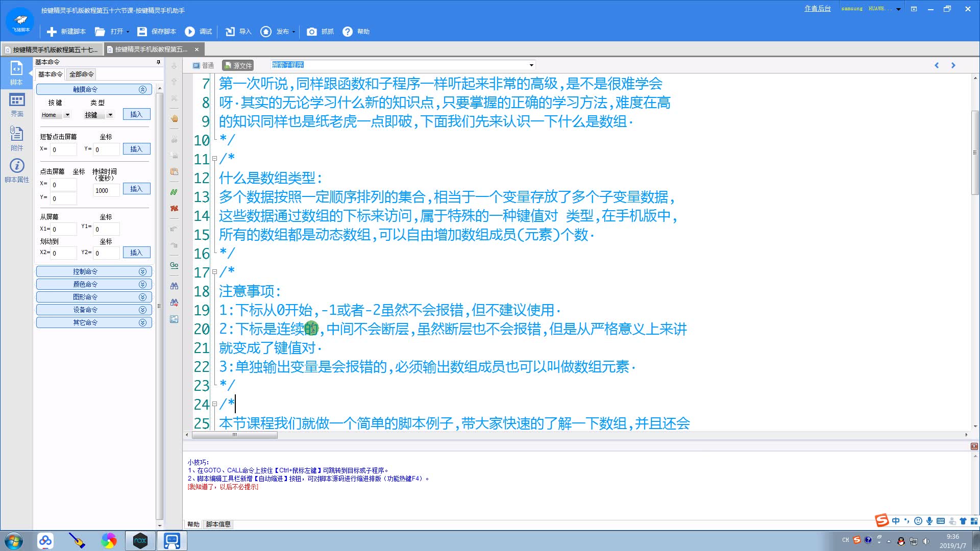Click 插入 next to 短暂点击屏幕
This screenshot has height=551, width=980.
point(136,149)
